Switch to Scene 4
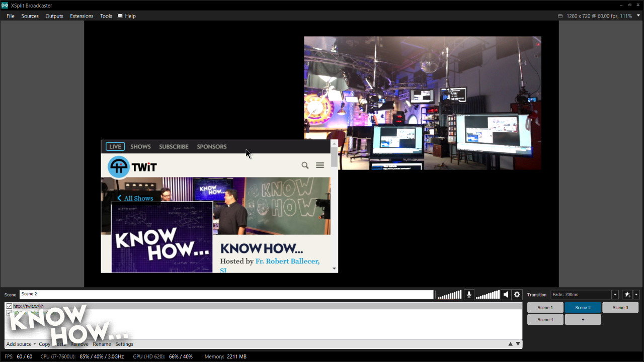This screenshot has height=362, width=644. pos(545,320)
